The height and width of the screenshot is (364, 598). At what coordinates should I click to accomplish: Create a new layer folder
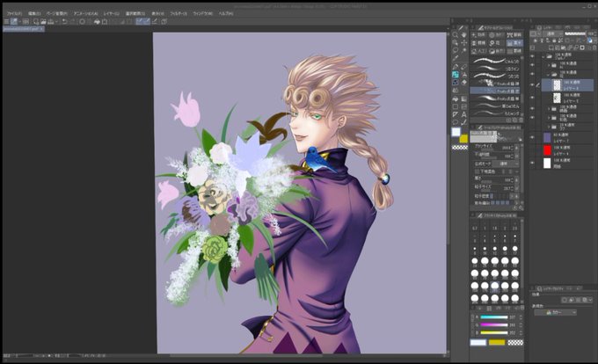563,47
